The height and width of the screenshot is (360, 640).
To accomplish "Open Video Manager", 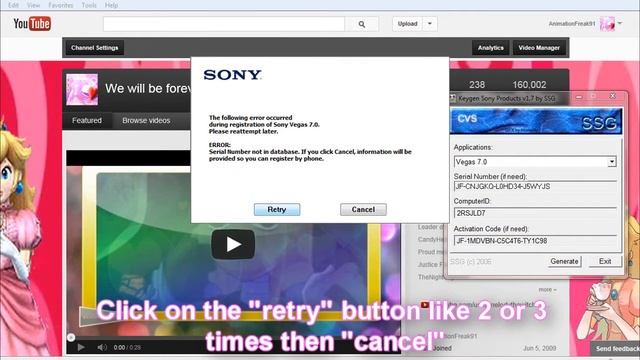I will (539, 48).
